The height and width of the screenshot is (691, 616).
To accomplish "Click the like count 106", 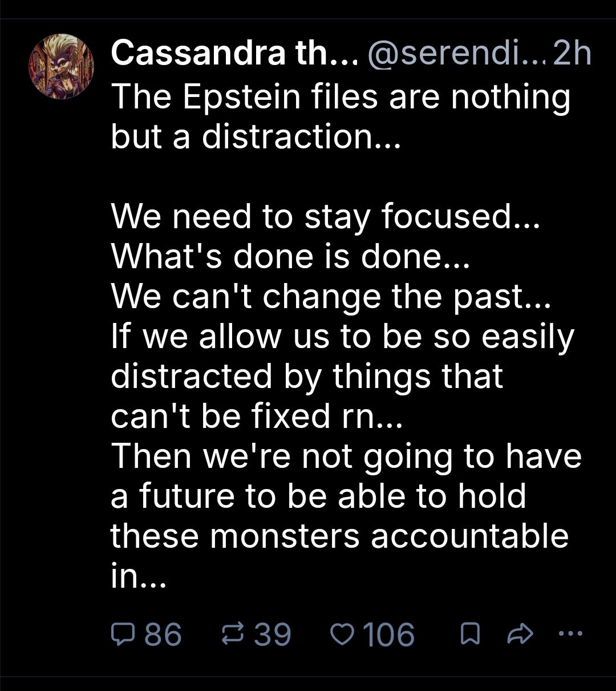I will [x=389, y=634].
